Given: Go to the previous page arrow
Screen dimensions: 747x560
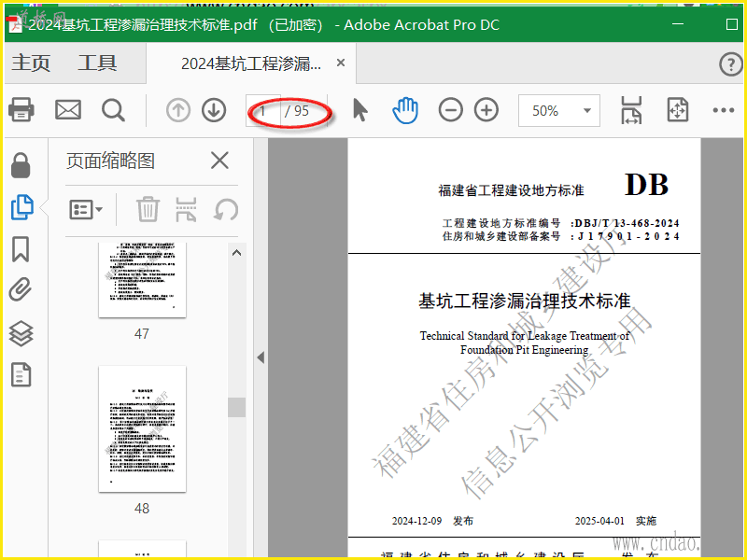Looking at the screenshot, I should pyautogui.click(x=178, y=110).
